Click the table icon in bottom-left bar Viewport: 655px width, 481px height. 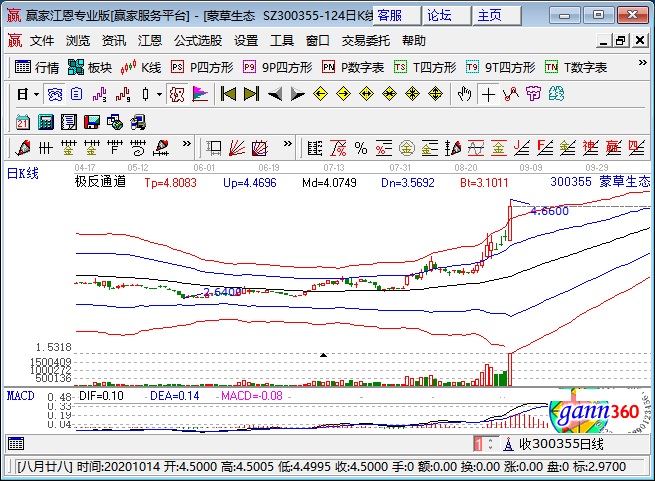(x=16, y=444)
